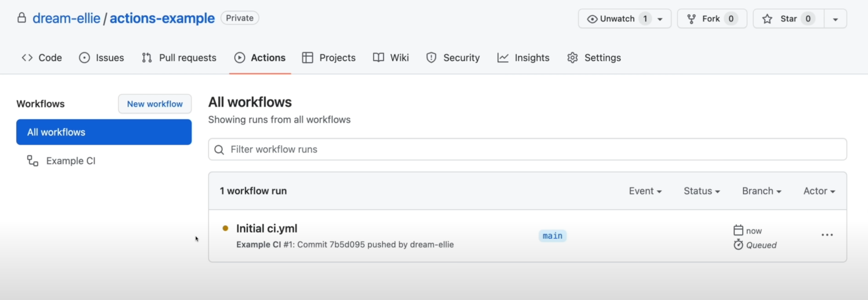Switch to the Issues tab
Screen dimensions: 868x300
[102, 57]
